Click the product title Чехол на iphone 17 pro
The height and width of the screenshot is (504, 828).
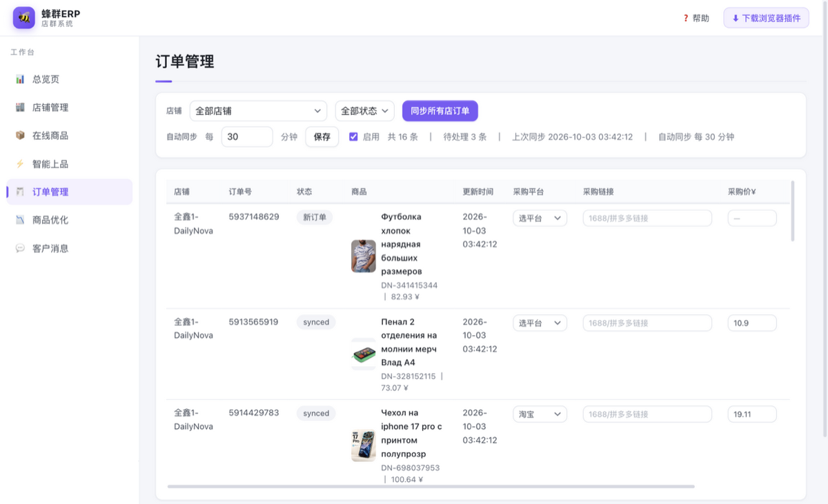coord(411,433)
